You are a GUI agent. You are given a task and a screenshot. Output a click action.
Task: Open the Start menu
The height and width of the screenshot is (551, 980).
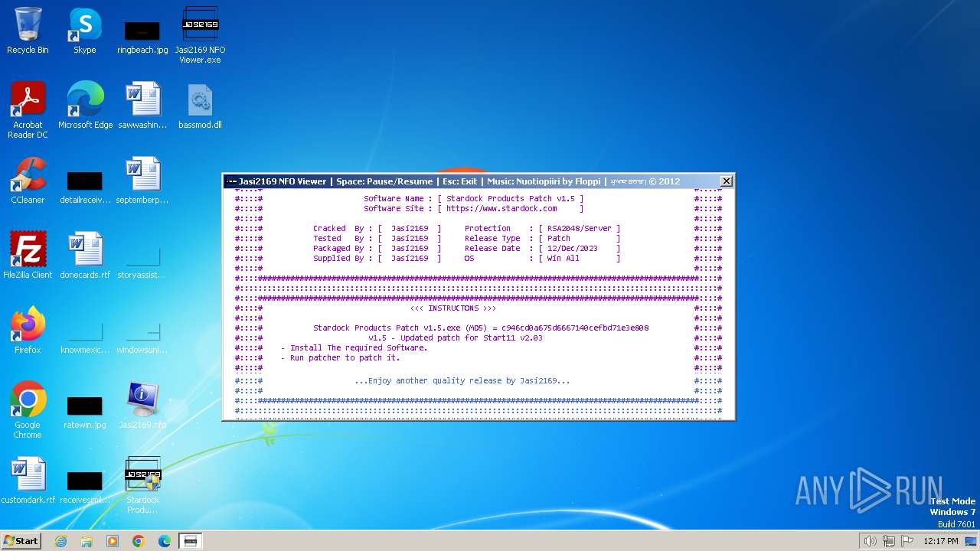point(21,541)
